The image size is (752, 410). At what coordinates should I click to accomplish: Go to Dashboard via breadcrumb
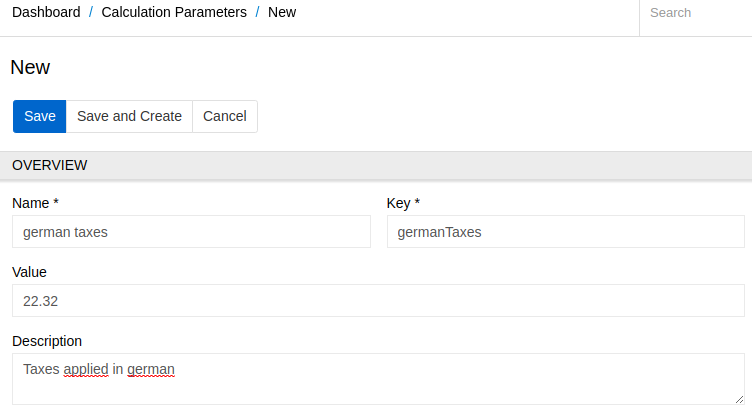(x=46, y=13)
